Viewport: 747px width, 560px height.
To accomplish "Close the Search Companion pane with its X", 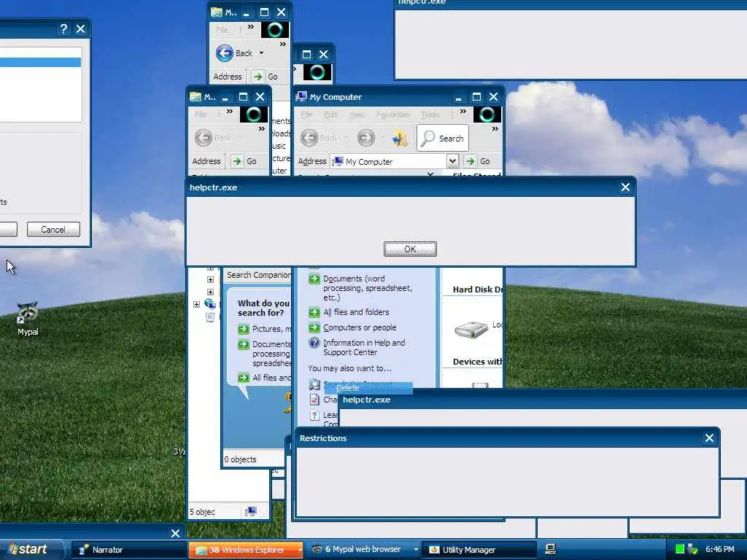I will click(430, 174).
